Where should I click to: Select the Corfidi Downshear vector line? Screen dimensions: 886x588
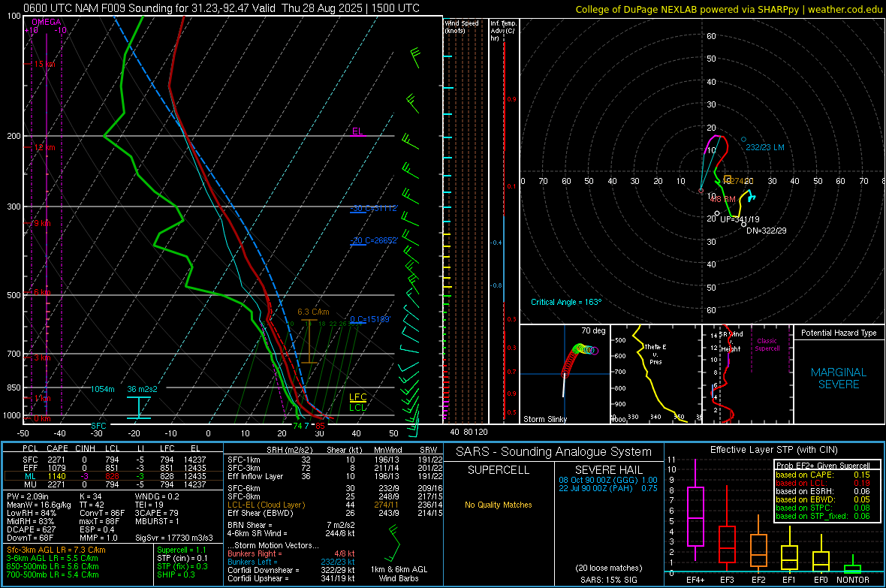(x=291, y=570)
